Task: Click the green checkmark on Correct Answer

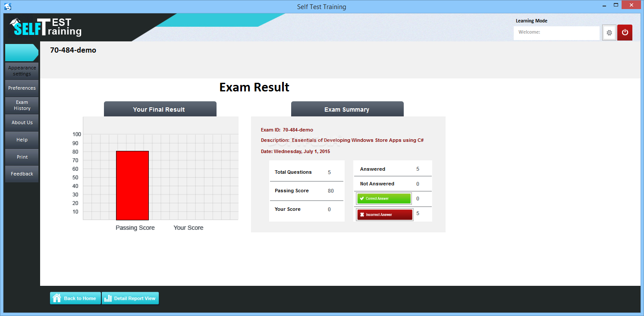Action: point(362,199)
